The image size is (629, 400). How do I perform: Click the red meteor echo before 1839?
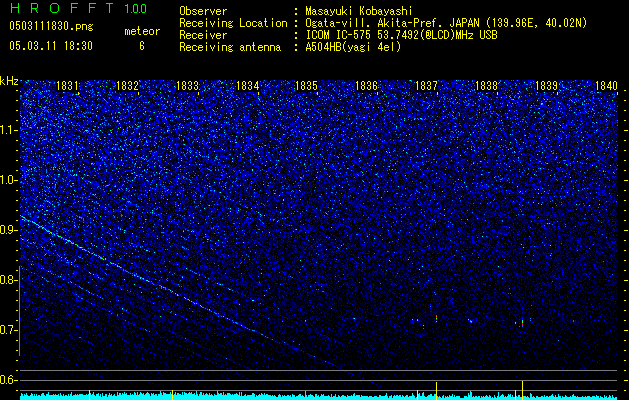coord(522,323)
